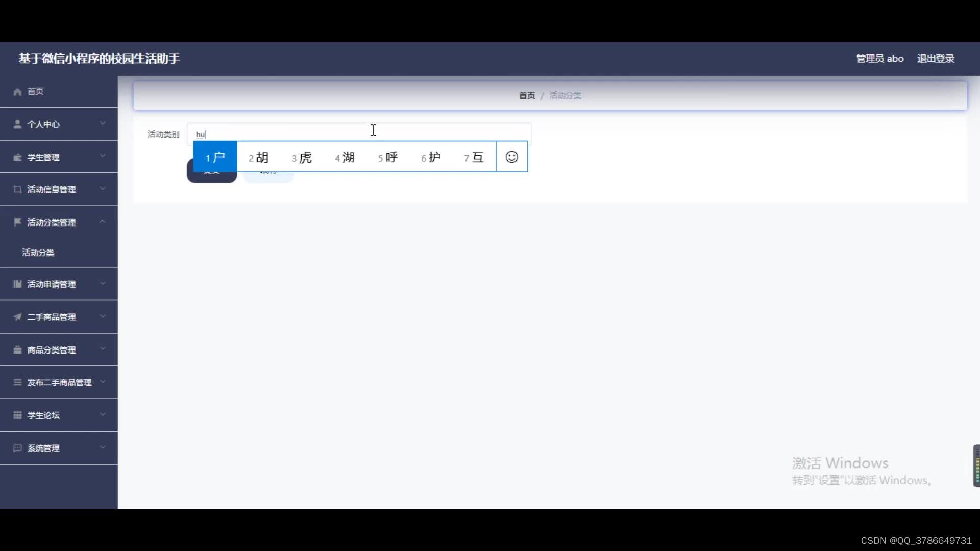Click the activity classification management icon

click(x=17, y=222)
